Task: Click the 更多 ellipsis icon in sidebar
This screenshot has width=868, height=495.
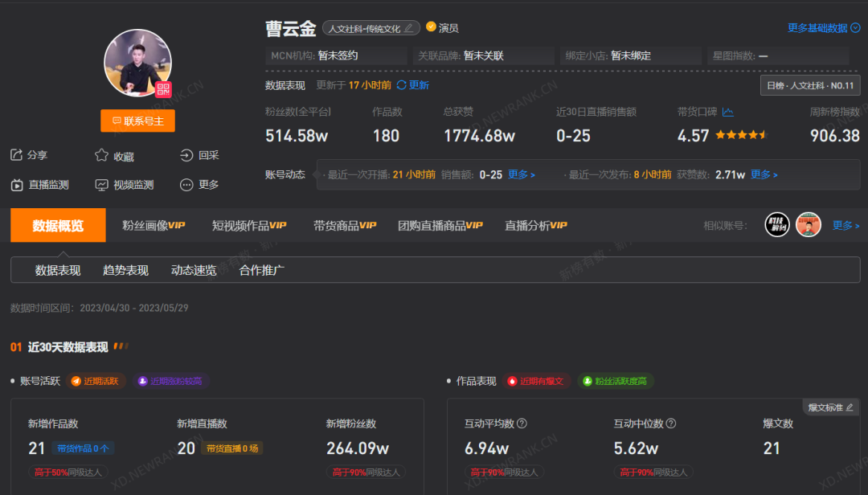Action: 186,185
